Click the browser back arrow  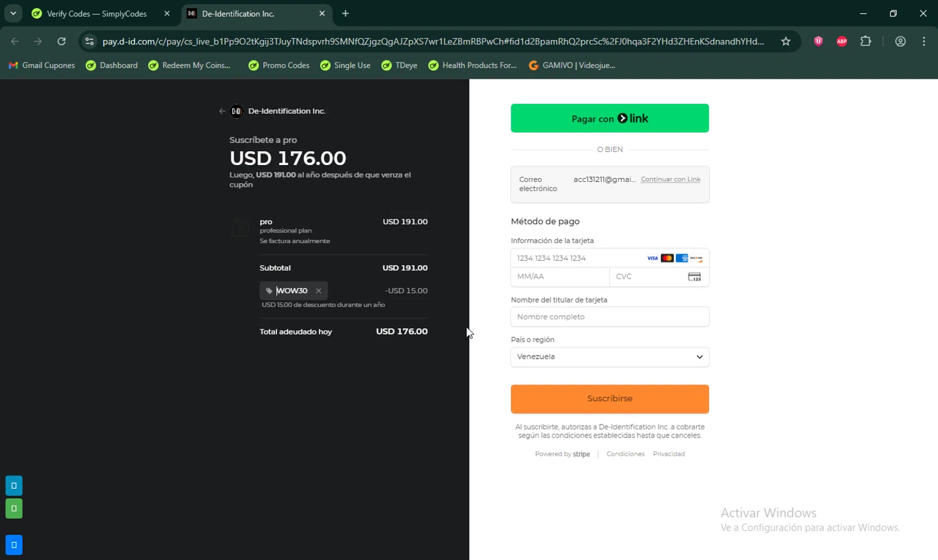(x=15, y=41)
